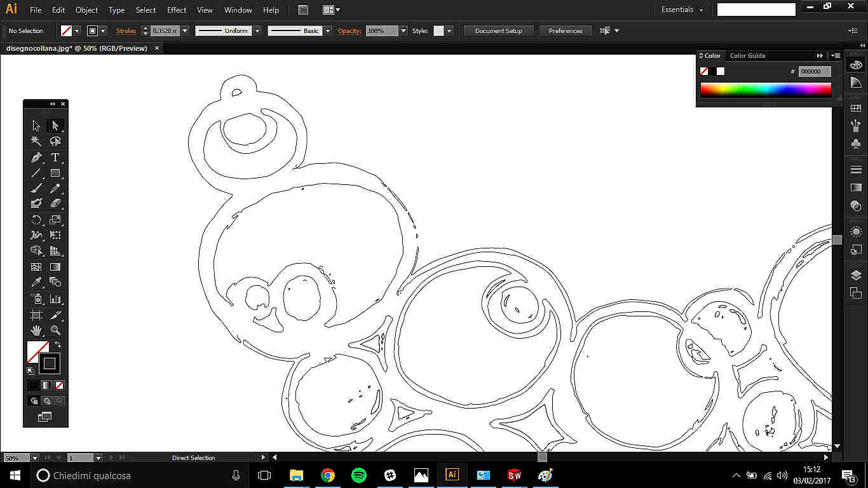The image size is (868, 488).
Task: Select the disegnocollana.jpg document tab
Action: 76,48
